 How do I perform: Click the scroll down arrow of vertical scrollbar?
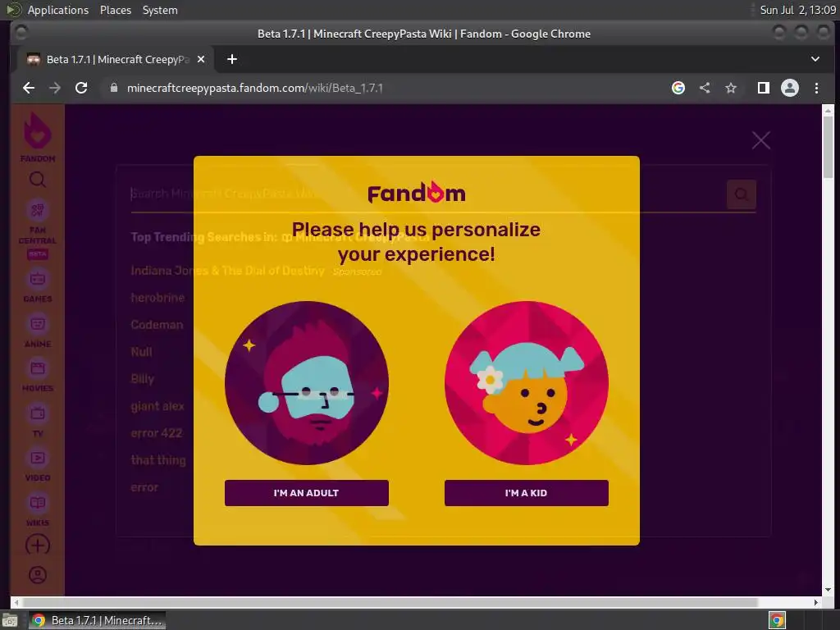[829, 589]
